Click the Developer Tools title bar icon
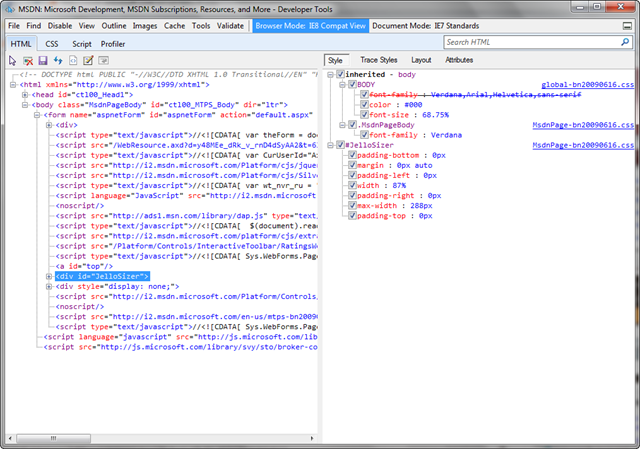This screenshot has width=640, height=449. (x=10, y=9)
